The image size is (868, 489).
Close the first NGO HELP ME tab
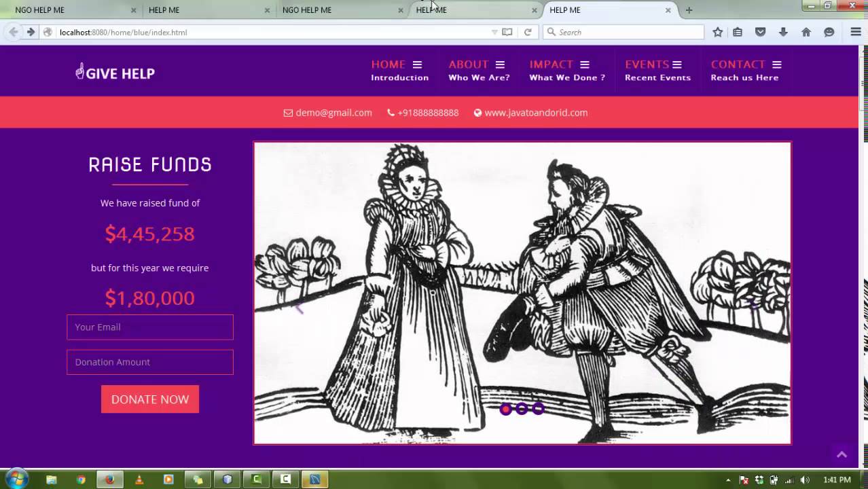click(x=133, y=10)
